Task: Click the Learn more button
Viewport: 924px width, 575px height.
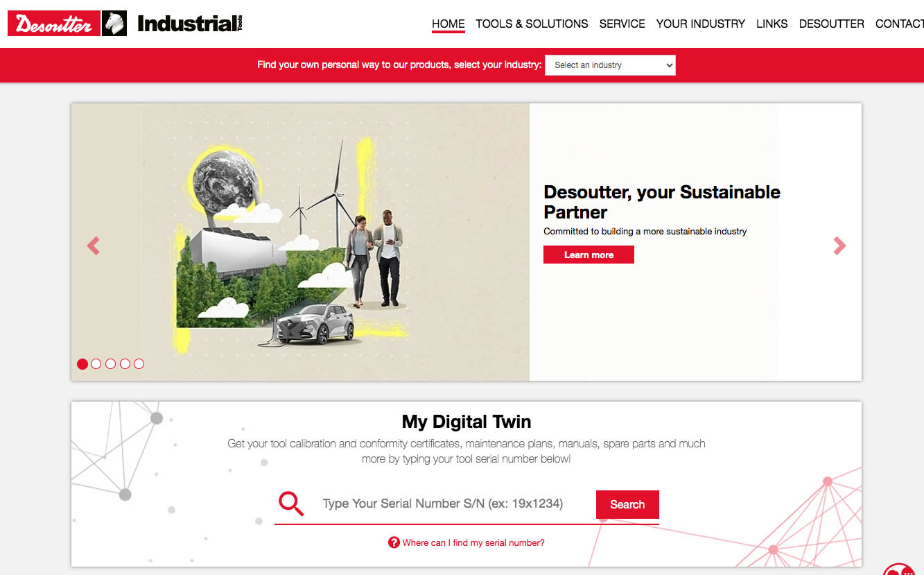Action: (x=589, y=255)
